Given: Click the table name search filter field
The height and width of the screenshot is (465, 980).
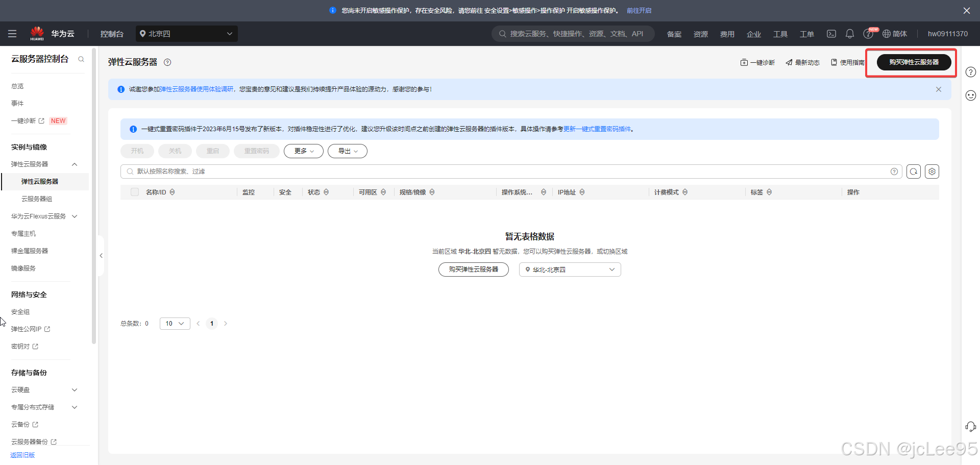Looking at the screenshot, I should (511, 172).
